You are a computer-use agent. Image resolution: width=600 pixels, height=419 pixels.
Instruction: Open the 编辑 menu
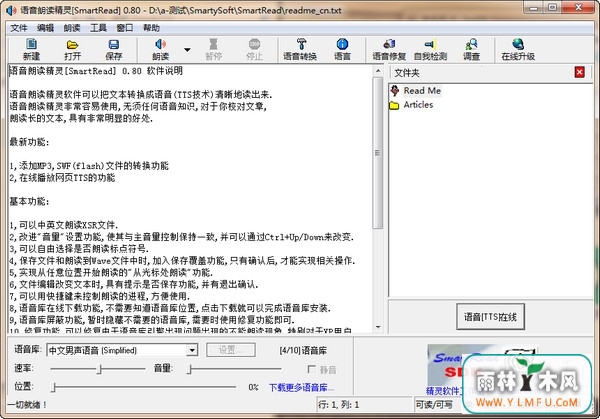[x=45, y=28]
